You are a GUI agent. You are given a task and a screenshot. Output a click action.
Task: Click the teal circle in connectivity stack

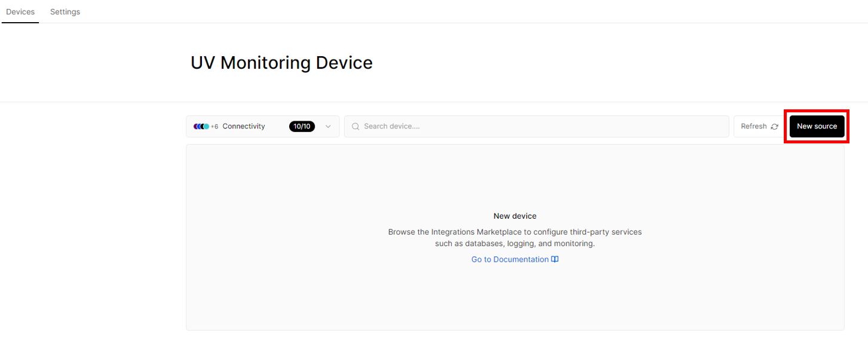(207, 127)
